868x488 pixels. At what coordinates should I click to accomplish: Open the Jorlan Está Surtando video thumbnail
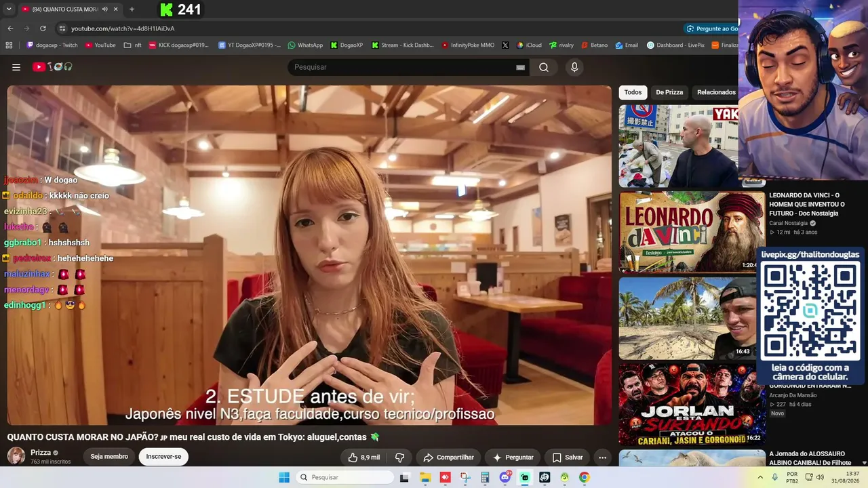[x=692, y=404]
